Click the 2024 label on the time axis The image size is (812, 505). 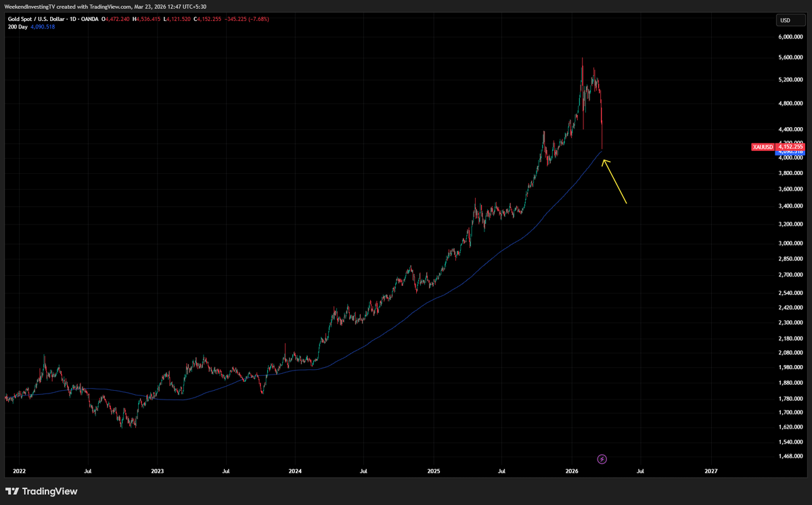coord(295,470)
